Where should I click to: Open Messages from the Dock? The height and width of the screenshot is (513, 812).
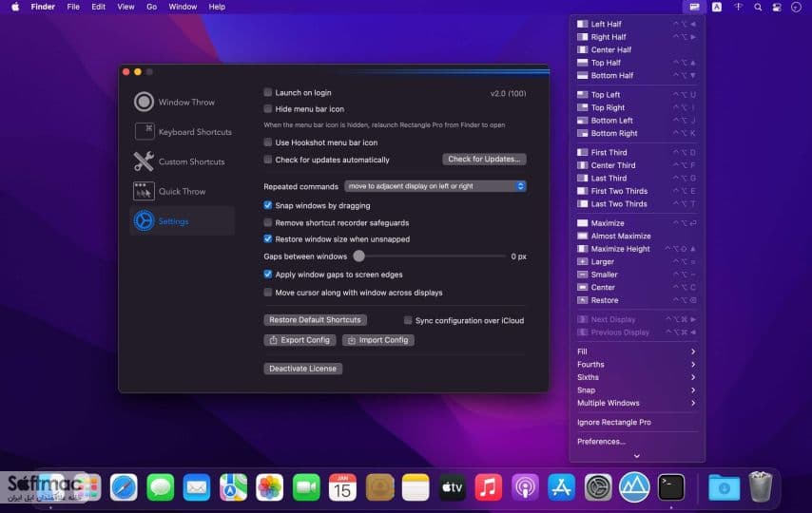pos(161,487)
